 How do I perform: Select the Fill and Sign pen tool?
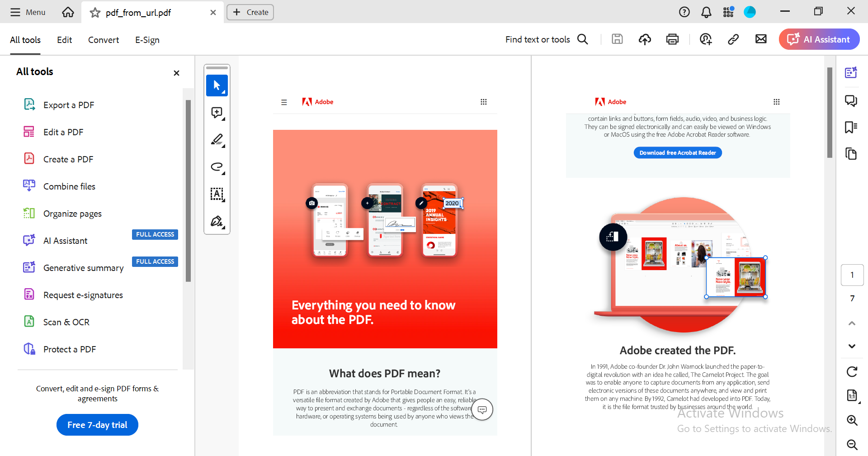217,221
